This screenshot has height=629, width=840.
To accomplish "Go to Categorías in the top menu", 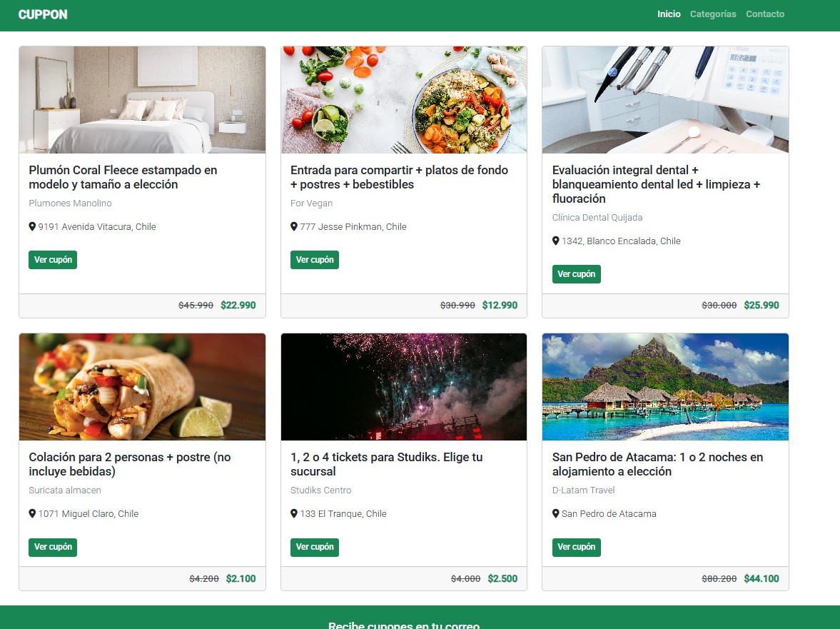I will coord(712,14).
